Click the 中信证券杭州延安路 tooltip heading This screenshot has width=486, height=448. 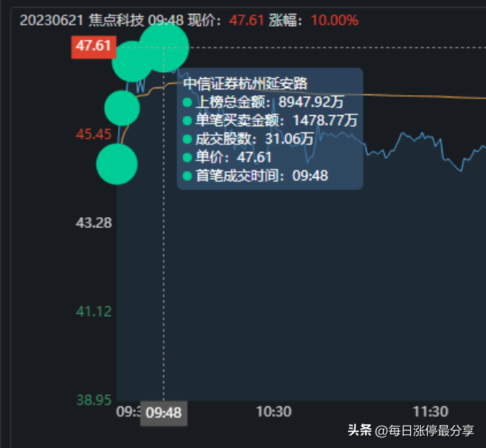(245, 84)
